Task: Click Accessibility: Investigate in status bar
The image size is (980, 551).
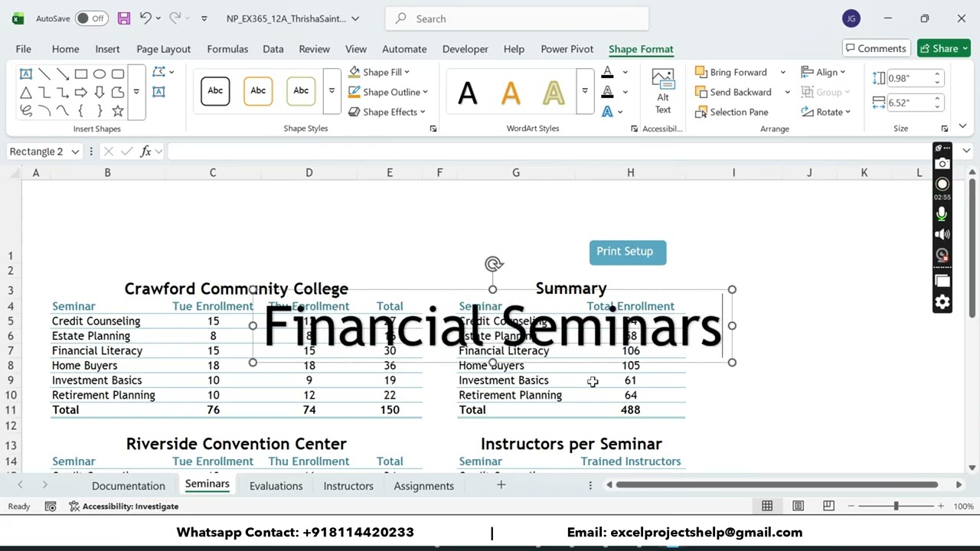Action: (123, 506)
